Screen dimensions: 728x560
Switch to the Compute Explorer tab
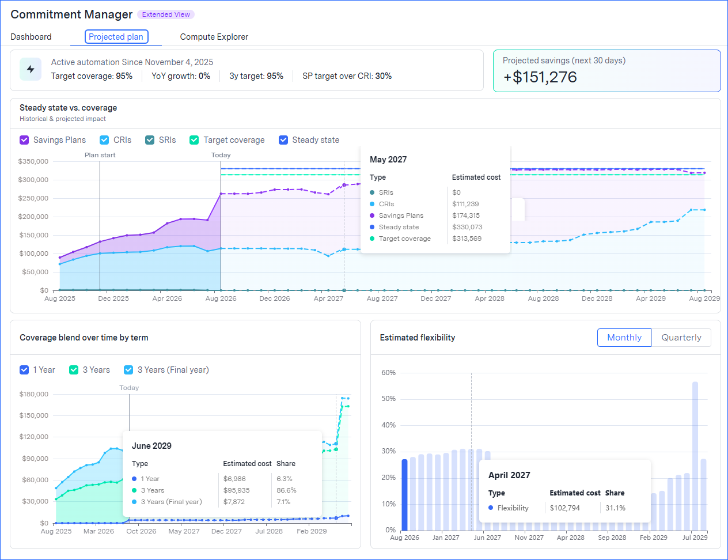point(214,37)
